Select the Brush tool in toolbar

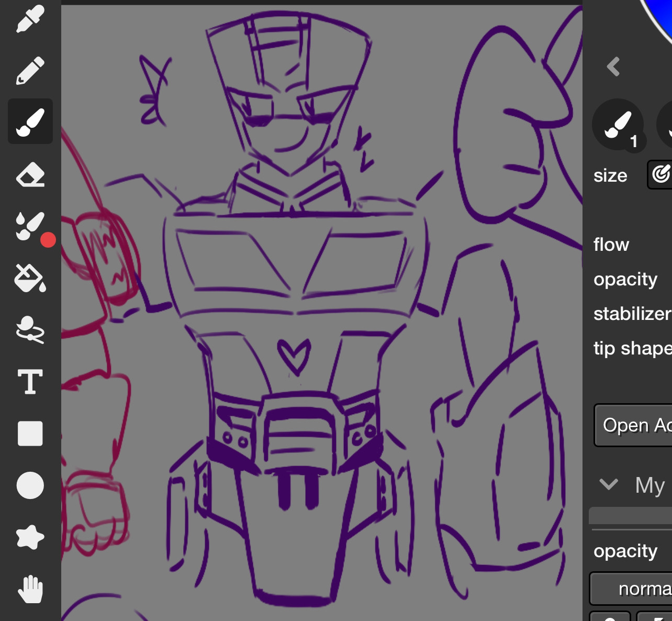pos(30,121)
